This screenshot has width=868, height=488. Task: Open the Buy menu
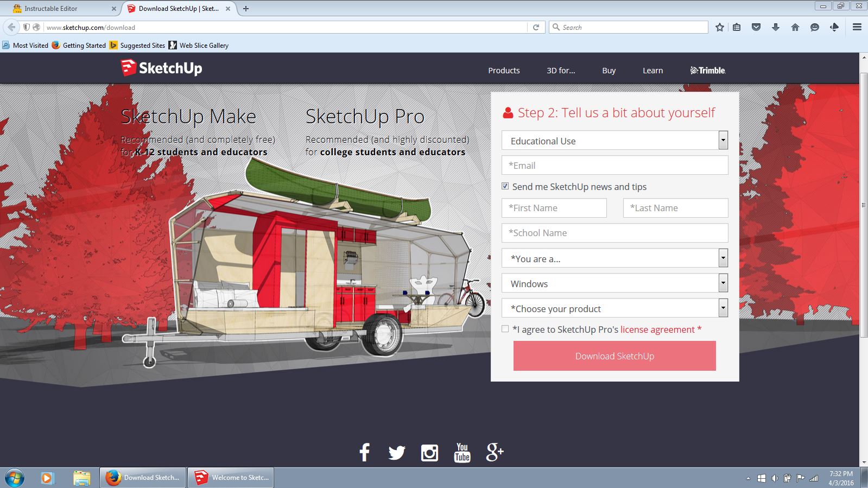click(x=609, y=71)
